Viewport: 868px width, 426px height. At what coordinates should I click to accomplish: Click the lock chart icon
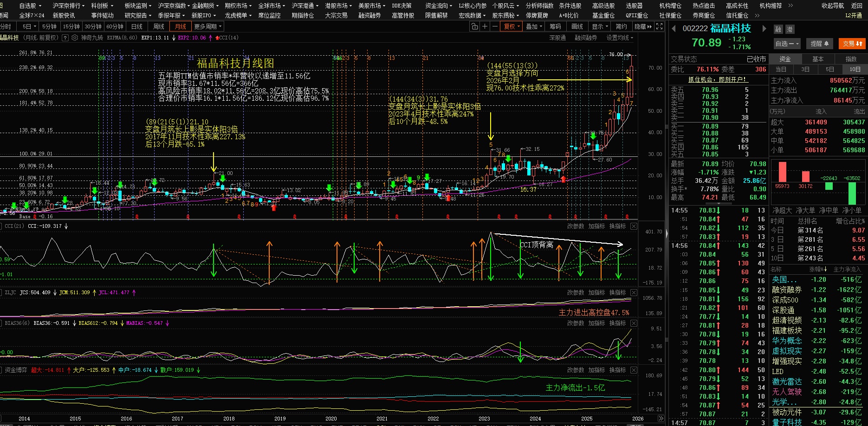click(474, 26)
